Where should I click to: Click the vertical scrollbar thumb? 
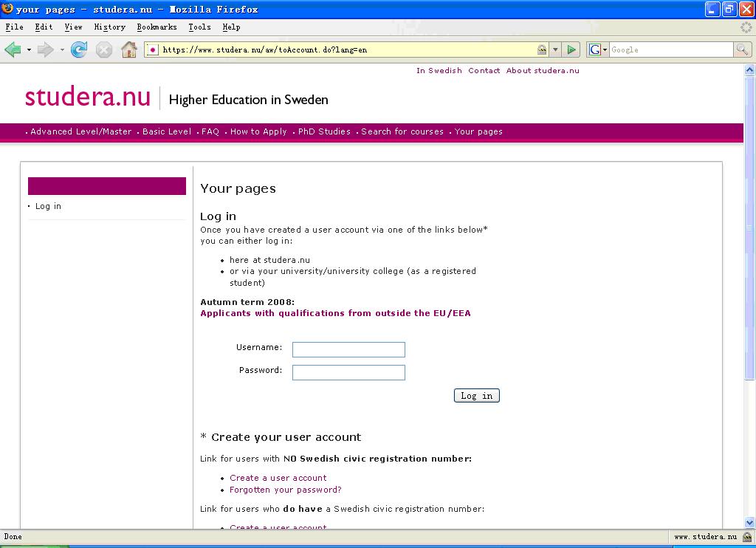point(749,227)
